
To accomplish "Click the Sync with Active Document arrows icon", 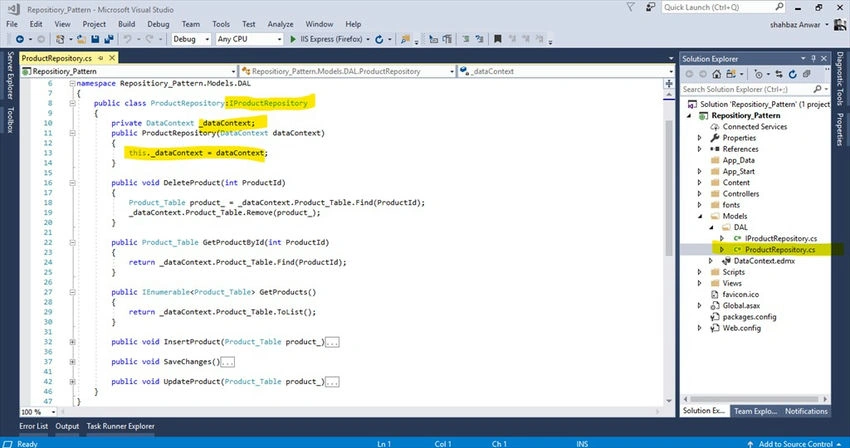I will click(778, 74).
